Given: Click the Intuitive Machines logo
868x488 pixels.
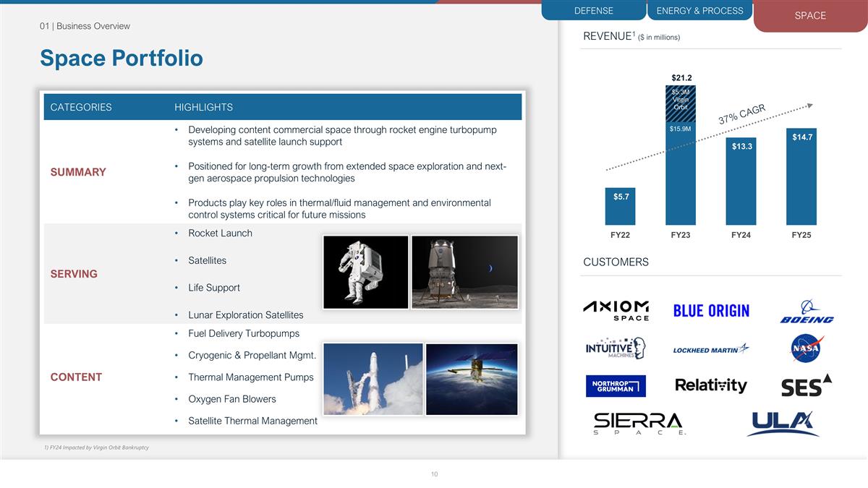Looking at the screenshot, I should 616,348.
